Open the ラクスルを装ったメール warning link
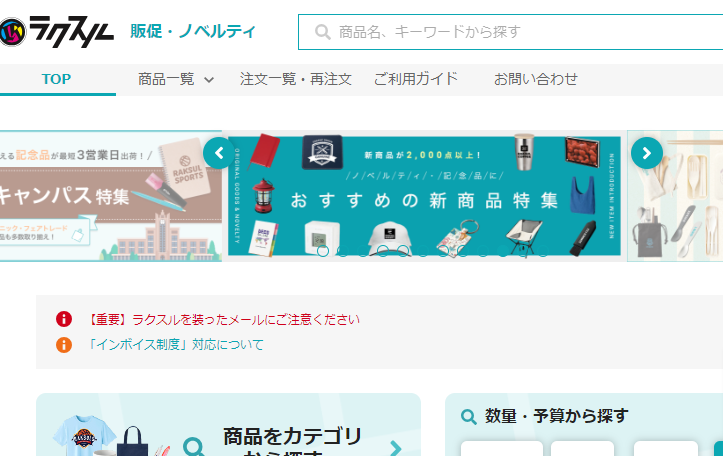 (x=223, y=320)
